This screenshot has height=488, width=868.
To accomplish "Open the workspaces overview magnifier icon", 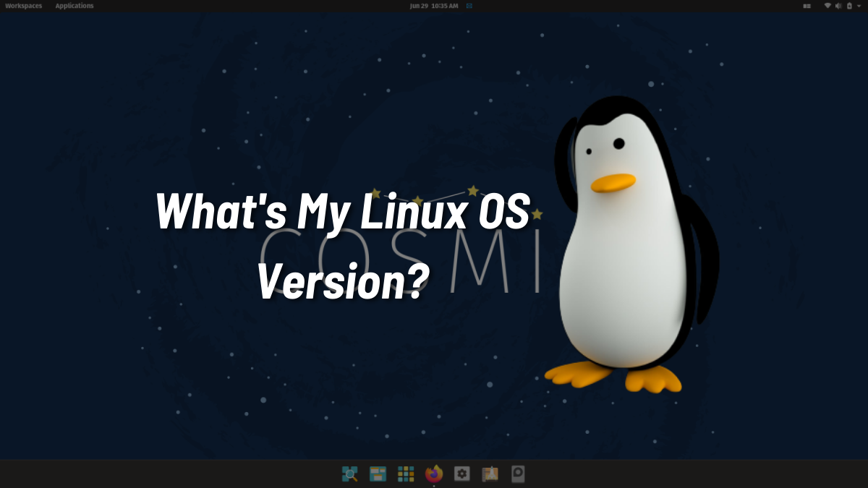I will click(x=349, y=474).
